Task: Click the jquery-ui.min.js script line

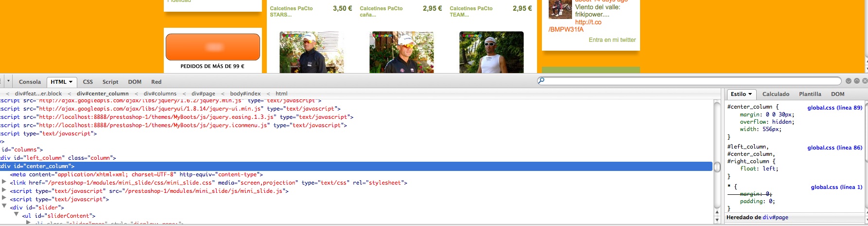Action: (170, 109)
